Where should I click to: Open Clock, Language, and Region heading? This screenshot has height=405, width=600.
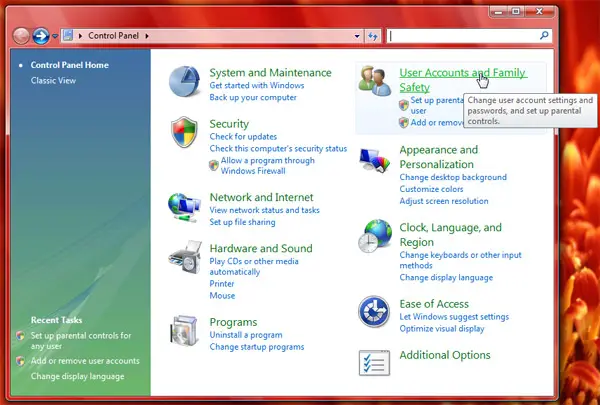pos(450,235)
